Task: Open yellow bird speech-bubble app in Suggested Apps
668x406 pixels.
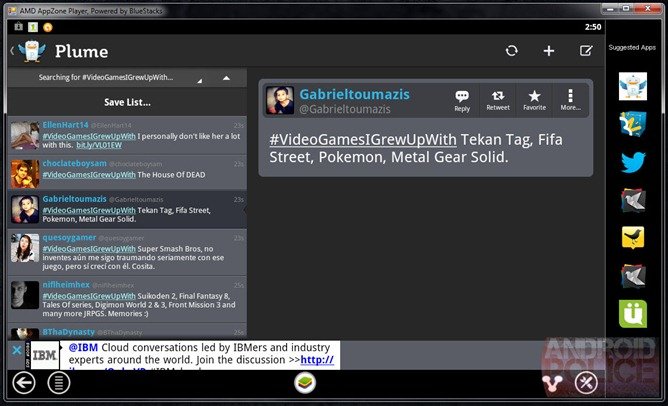Action: click(633, 237)
